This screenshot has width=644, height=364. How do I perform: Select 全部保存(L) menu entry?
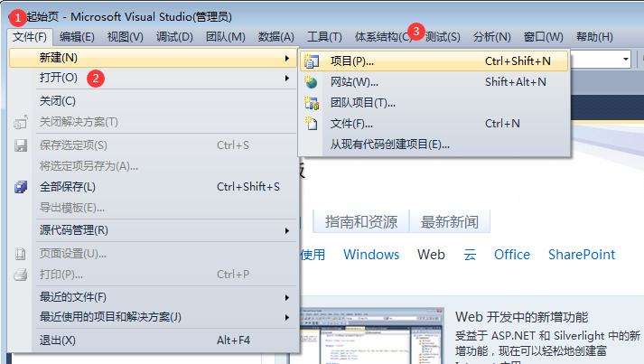point(153,187)
